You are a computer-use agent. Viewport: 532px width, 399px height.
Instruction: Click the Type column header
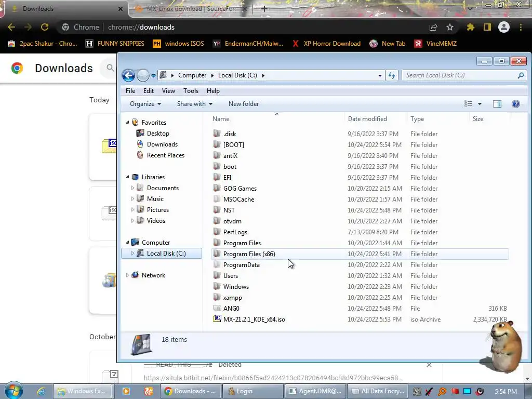pos(417,119)
